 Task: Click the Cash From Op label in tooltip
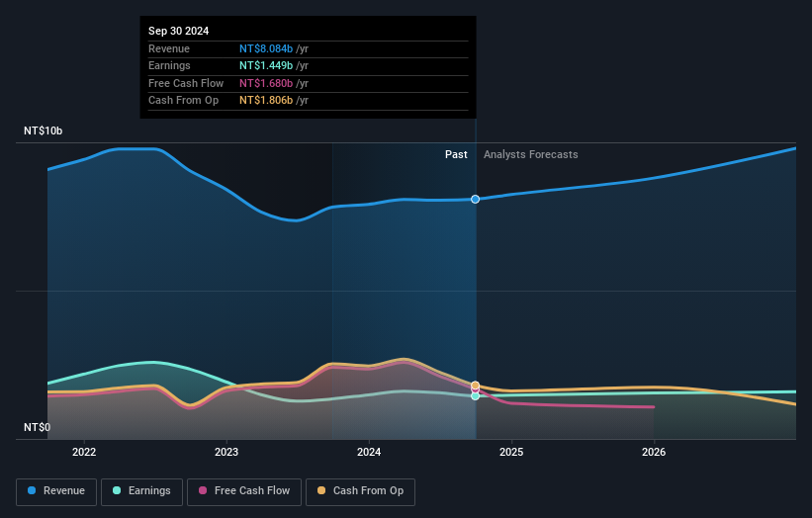(x=183, y=101)
